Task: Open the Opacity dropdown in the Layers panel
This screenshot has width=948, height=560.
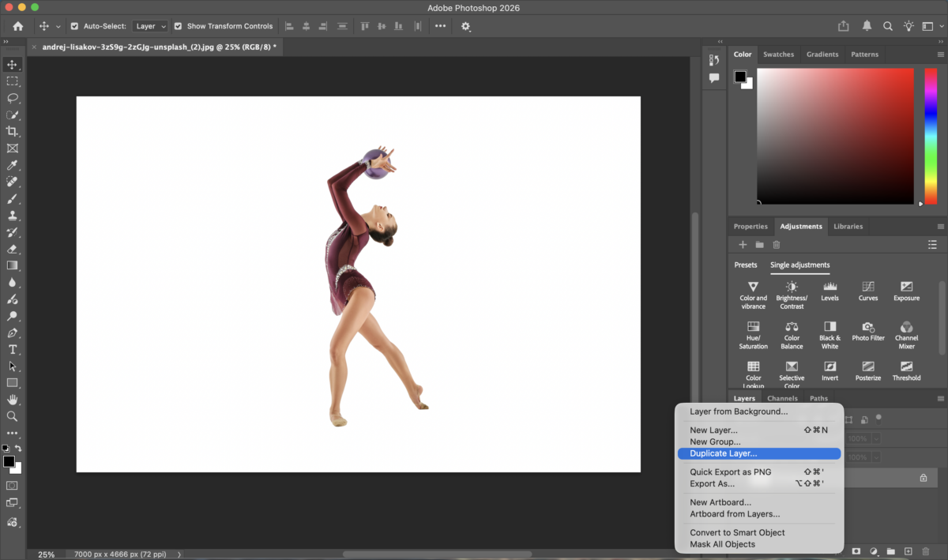Action: point(876,438)
